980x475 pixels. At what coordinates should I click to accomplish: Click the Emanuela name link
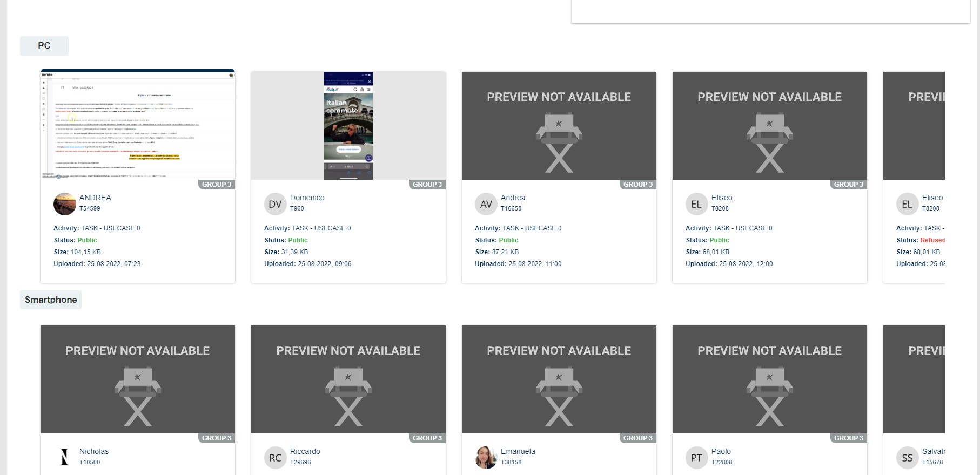518,451
